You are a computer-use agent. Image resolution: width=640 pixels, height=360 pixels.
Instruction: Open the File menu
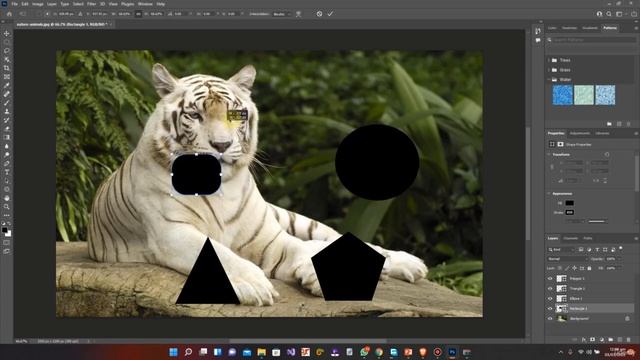click(x=14, y=4)
